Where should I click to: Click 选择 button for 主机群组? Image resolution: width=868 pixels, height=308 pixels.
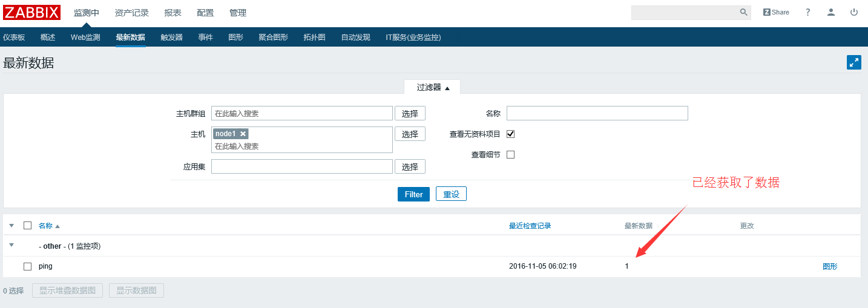410,113
